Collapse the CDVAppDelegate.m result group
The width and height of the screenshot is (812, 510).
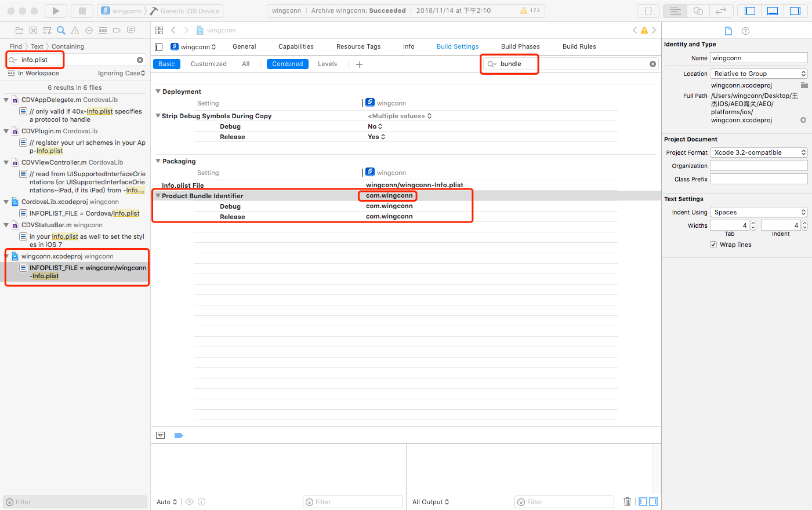coord(6,100)
